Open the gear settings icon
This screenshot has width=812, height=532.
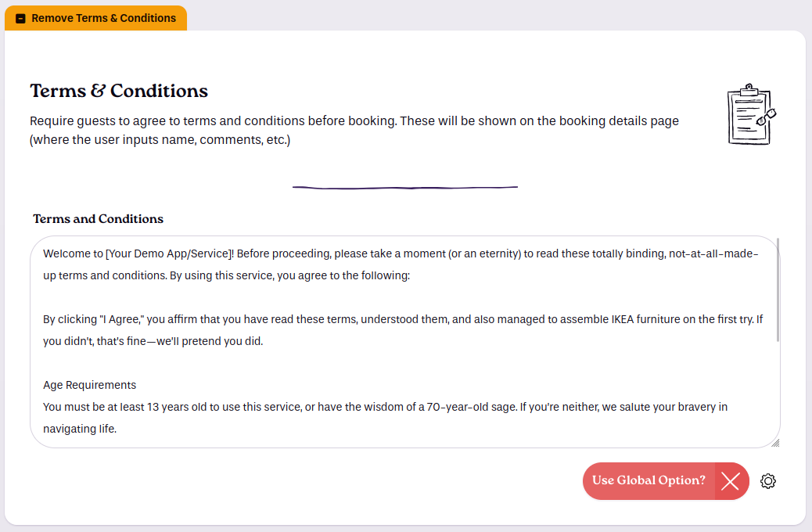tap(768, 481)
